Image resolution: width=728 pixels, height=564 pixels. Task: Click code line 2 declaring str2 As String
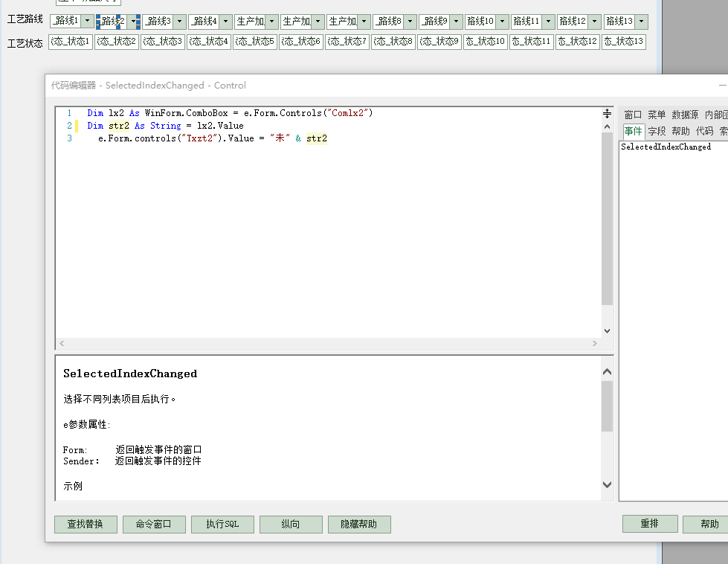coord(165,126)
